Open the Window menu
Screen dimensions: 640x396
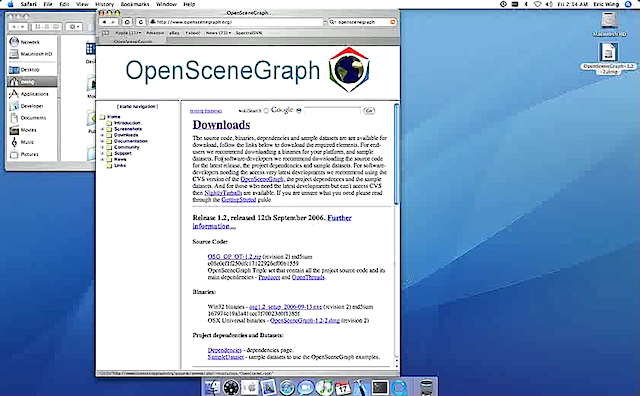pos(166,4)
